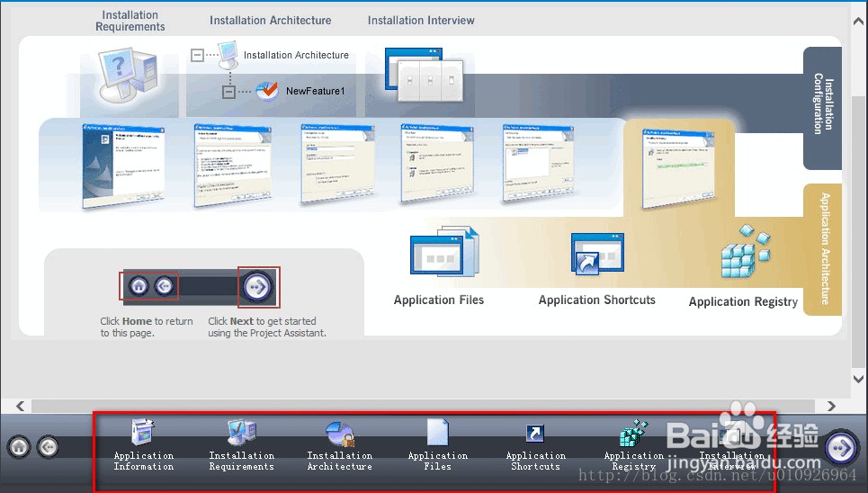Collapse the NewFeature1 tree node
This screenshot has width=868, height=493.
[x=228, y=92]
